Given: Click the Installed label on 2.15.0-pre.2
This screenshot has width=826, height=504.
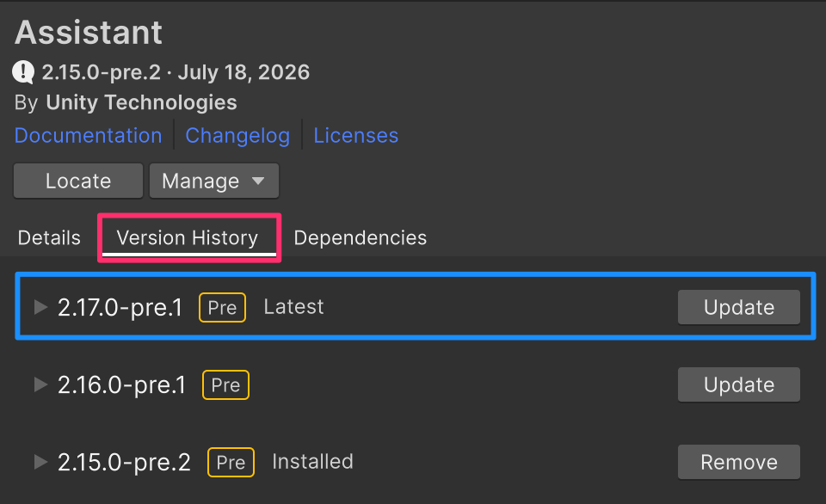Looking at the screenshot, I should point(313,461).
